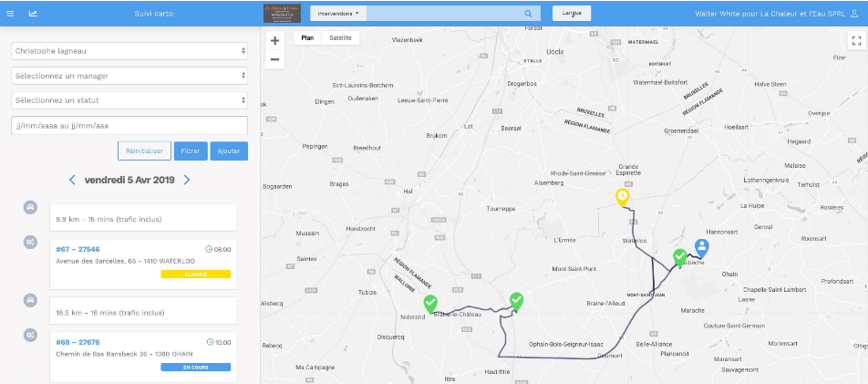This screenshot has height=384, width=868.
Task: Click the yellow clock map marker
Action: 622,197
